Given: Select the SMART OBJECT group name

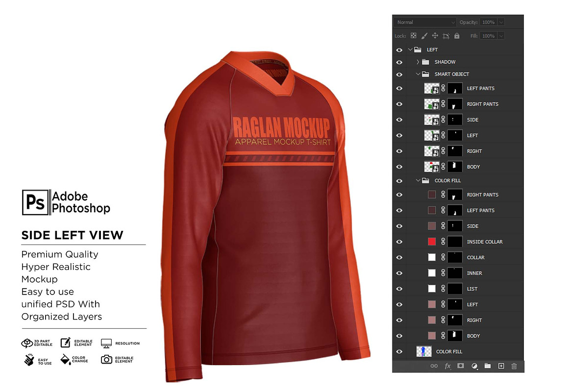Looking at the screenshot, I should pyautogui.click(x=452, y=74).
